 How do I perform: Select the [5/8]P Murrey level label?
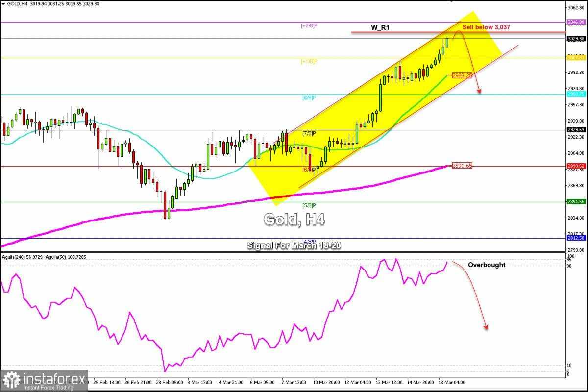[x=309, y=205]
